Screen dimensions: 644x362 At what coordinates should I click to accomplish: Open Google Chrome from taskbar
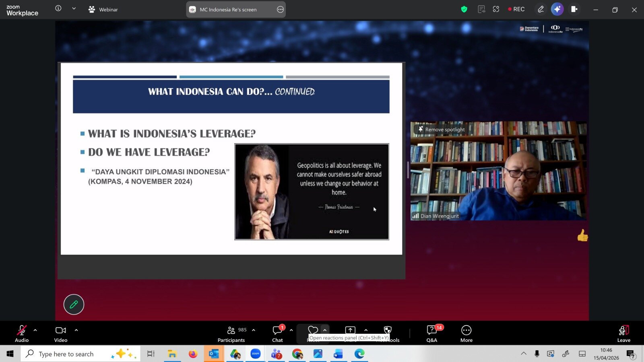(x=297, y=354)
